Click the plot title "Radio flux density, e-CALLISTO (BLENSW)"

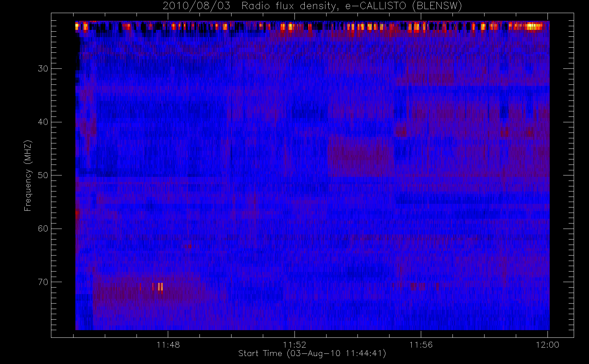[x=352, y=6]
